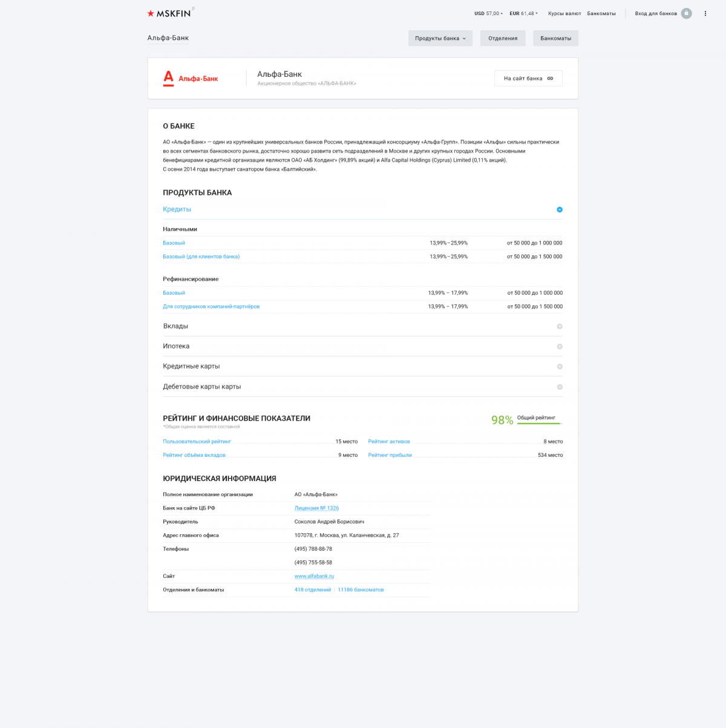The width and height of the screenshot is (726, 728).
Task: Open Базовый loan under Рефинансирование
Action: (174, 293)
